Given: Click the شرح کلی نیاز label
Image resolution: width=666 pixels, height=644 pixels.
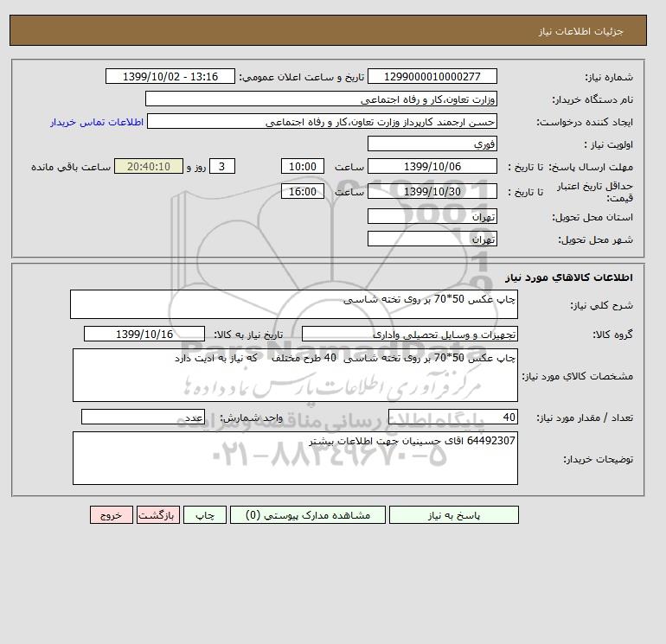Looking at the screenshot, I should click(x=601, y=305).
